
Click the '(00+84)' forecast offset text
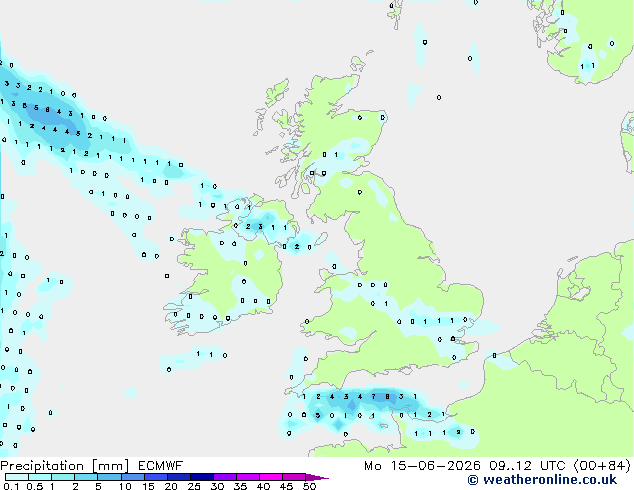[x=602, y=466]
